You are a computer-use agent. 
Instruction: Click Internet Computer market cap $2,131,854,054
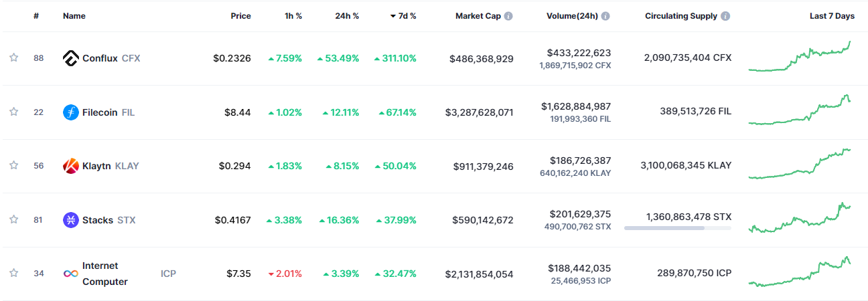(x=479, y=274)
